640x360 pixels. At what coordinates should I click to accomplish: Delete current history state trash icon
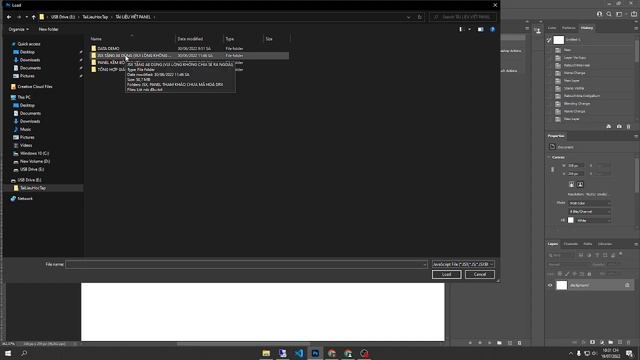tap(629, 127)
